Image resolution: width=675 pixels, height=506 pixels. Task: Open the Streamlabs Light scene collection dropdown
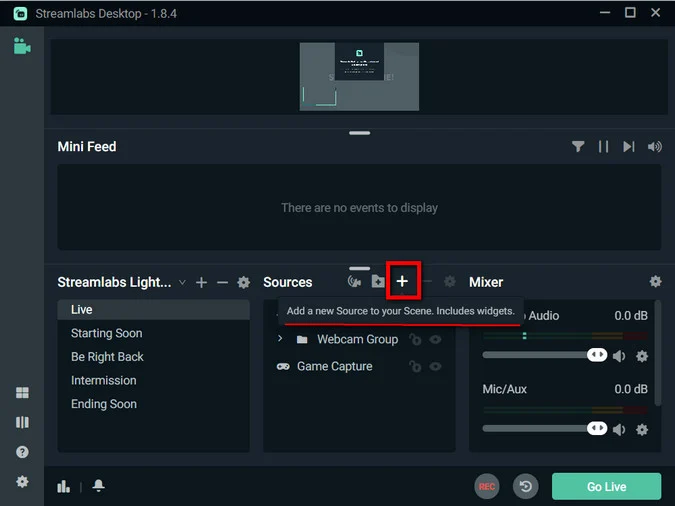click(183, 282)
